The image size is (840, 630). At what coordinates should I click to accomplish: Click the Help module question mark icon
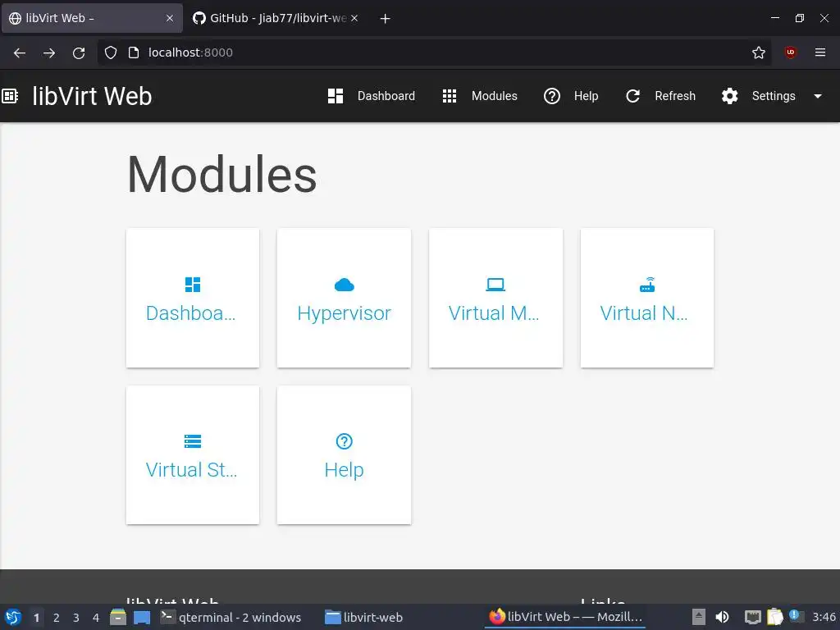pyautogui.click(x=344, y=441)
